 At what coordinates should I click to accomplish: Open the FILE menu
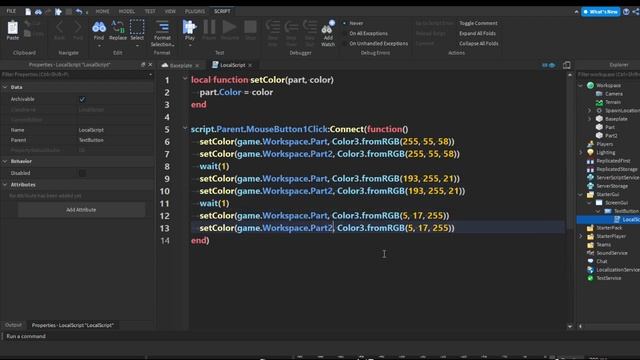coord(11,11)
